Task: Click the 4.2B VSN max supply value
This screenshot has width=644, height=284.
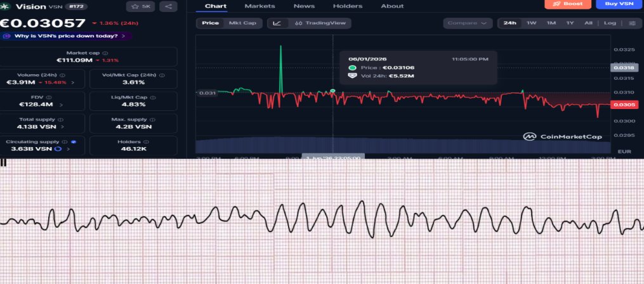Action: point(133,127)
